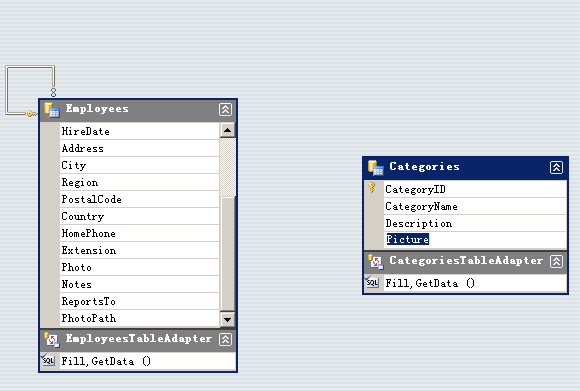Select the Photo column
This screenshot has width=580, height=391.
coord(139,267)
